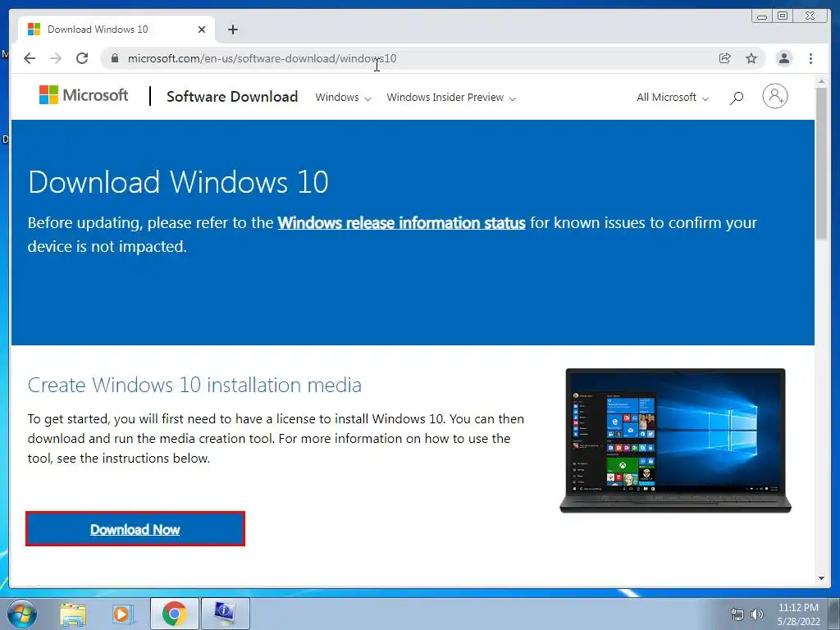Click the scrollbar down arrow
The width and height of the screenshot is (840, 630).
821,578
